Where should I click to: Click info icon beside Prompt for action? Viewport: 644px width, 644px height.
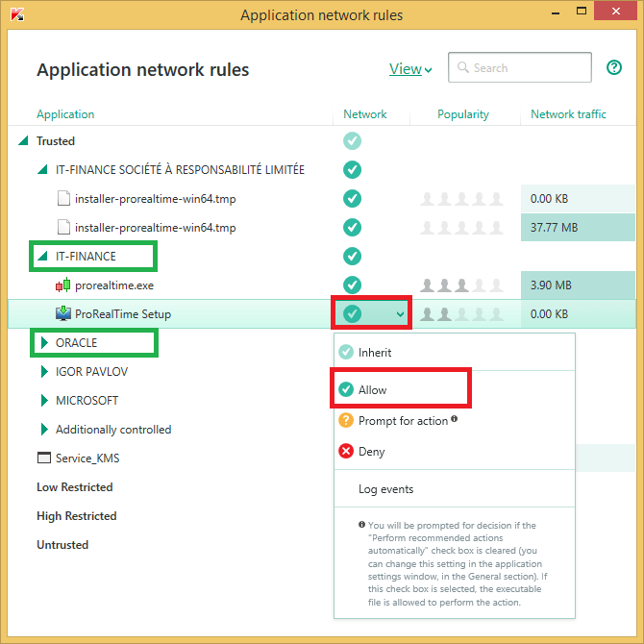click(x=454, y=418)
